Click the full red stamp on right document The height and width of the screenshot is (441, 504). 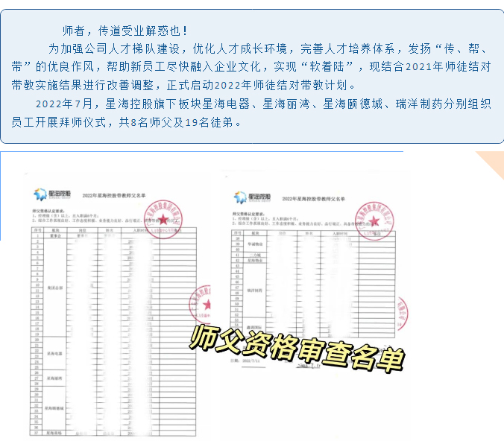(x=375, y=221)
